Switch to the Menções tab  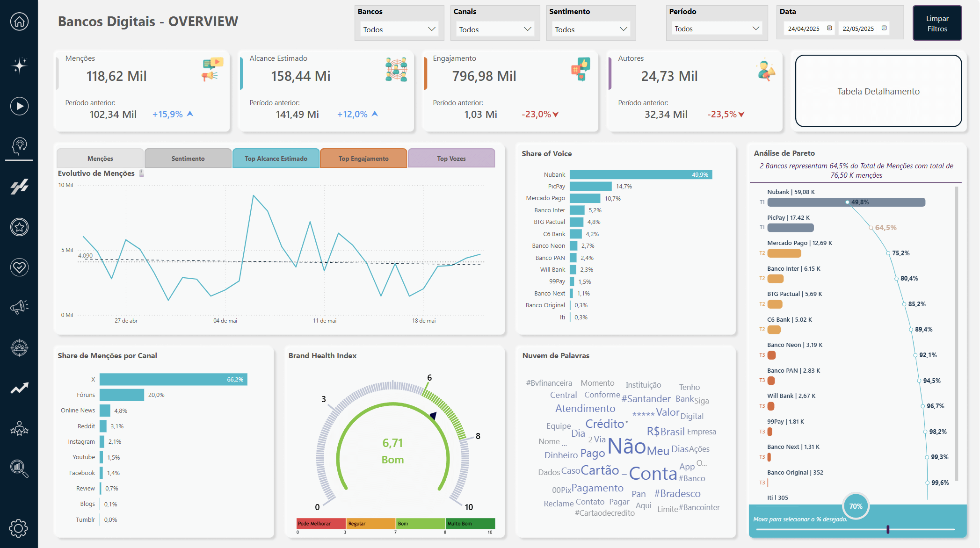100,159
